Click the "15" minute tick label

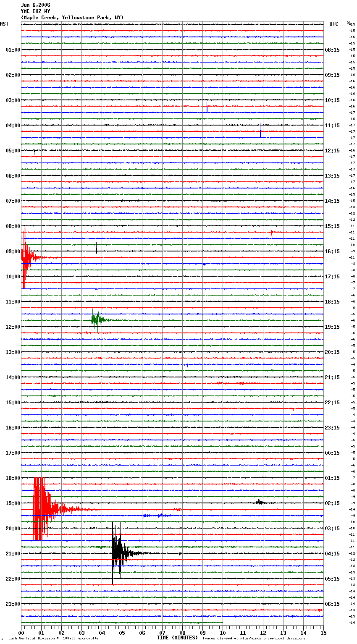coord(323,632)
